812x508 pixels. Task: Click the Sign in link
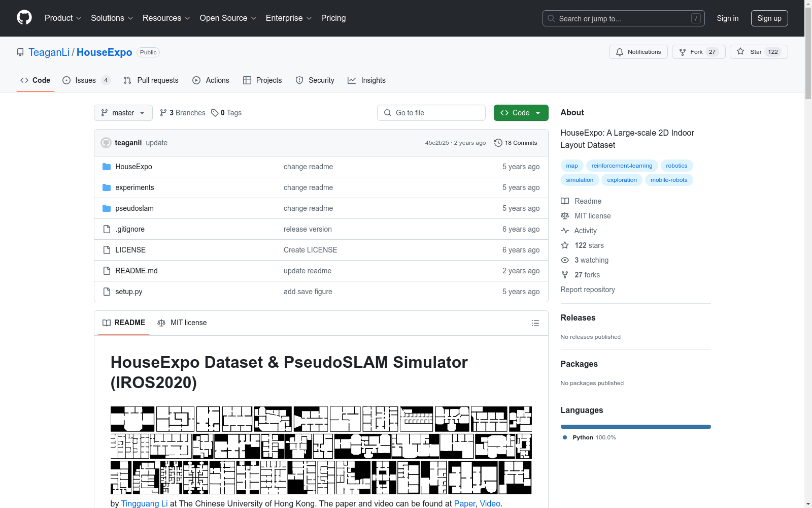(x=727, y=18)
